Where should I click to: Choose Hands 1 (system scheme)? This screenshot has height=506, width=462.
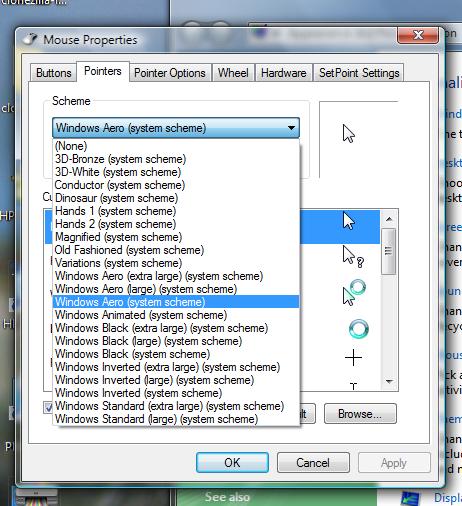point(176,211)
